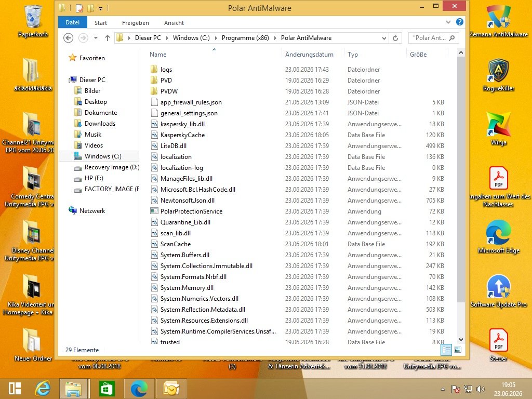Select the general_settings.json file name
Viewport: 532px width, 399px height.
[x=189, y=113]
